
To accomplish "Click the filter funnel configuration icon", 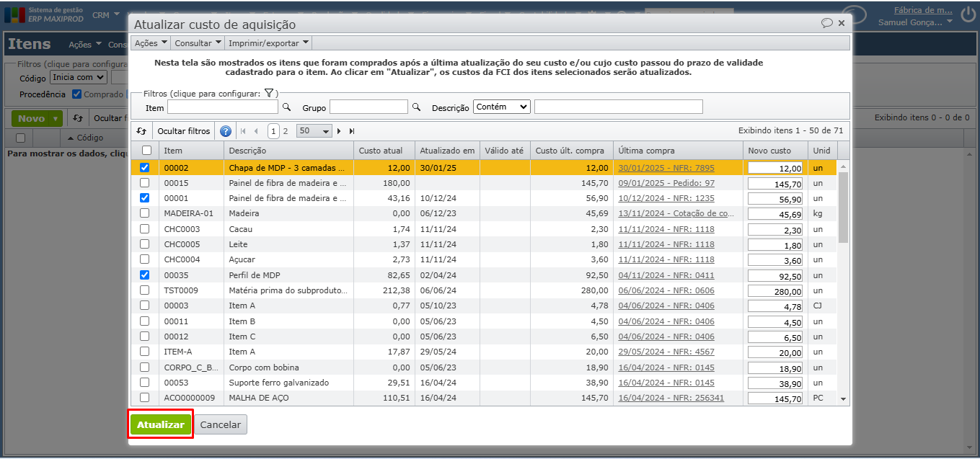I will 268,93.
